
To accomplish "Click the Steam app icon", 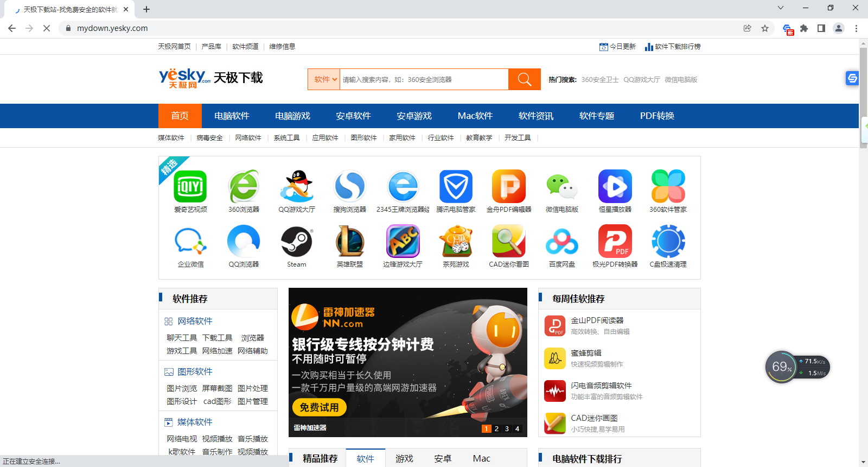I will pos(296,242).
